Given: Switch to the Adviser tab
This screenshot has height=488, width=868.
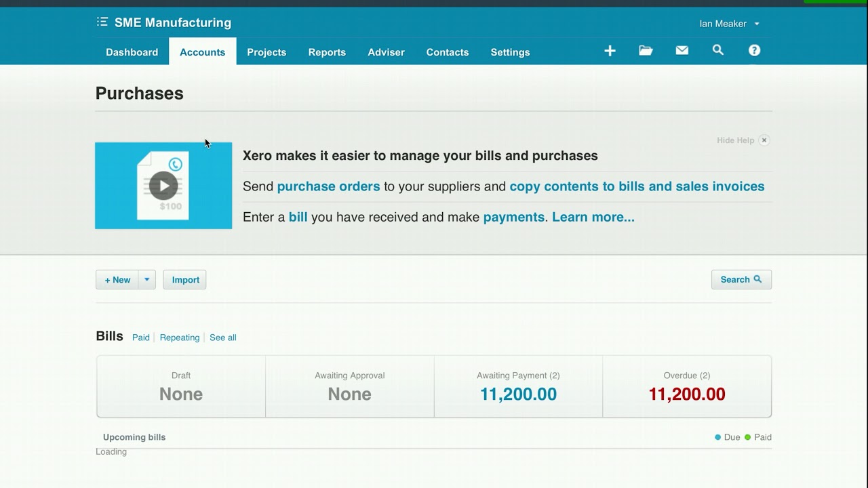Looking at the screenshot, I should click(x=386, y=52).
